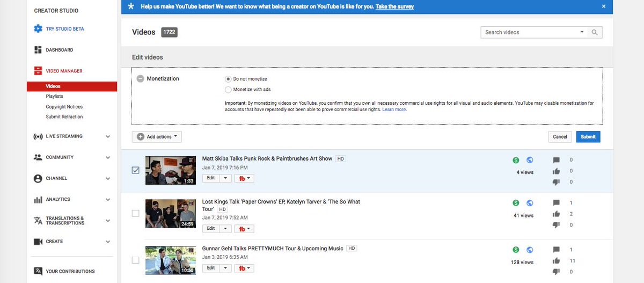Click Edit button for Matt Skiba video
The height and width of the screenshot is (283, 644).
[x=211, y=178]
